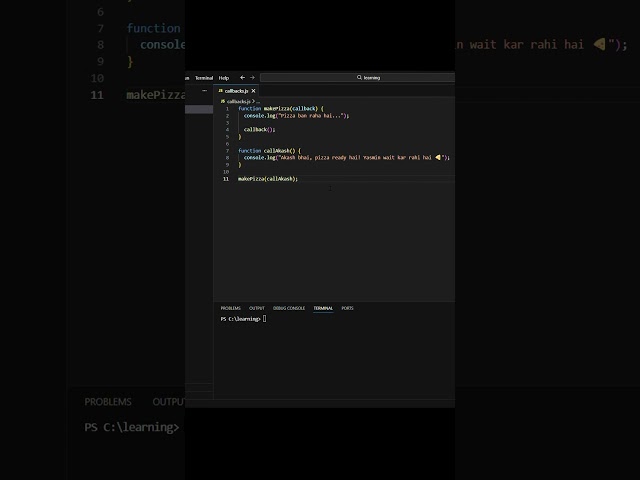Screen dimensions: 640x480
Task: Click the pizza emoji in line 8
Action: 438,157
